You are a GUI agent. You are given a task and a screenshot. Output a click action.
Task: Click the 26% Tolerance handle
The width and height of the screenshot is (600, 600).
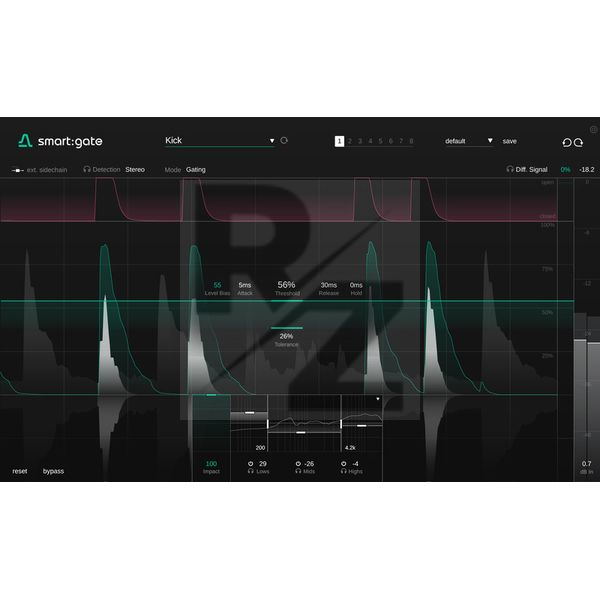pyautogui.click(x=287, y=328)
